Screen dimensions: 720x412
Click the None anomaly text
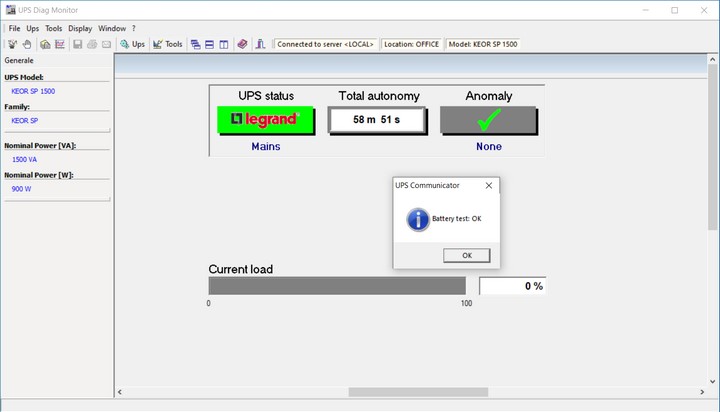(489, 147)
